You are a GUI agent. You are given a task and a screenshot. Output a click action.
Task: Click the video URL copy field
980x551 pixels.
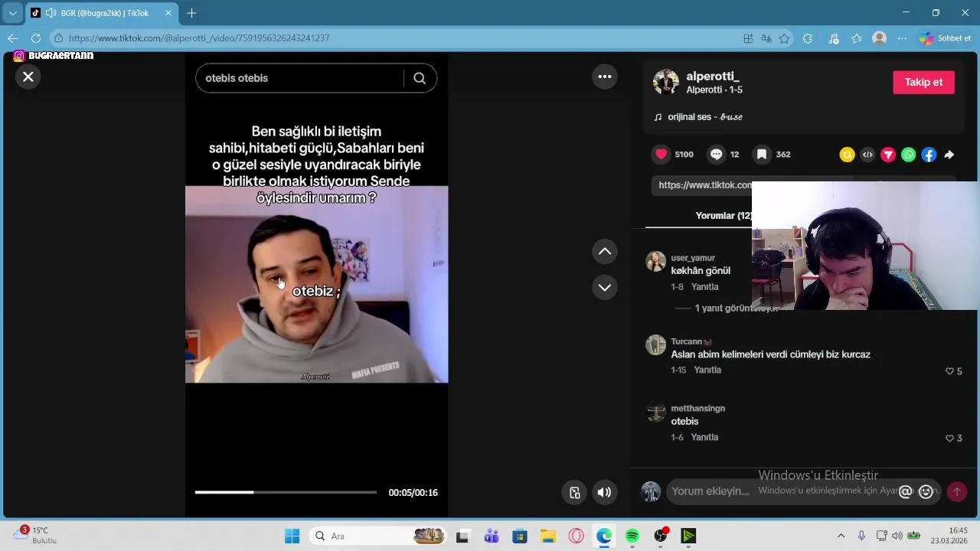point(702,185)
